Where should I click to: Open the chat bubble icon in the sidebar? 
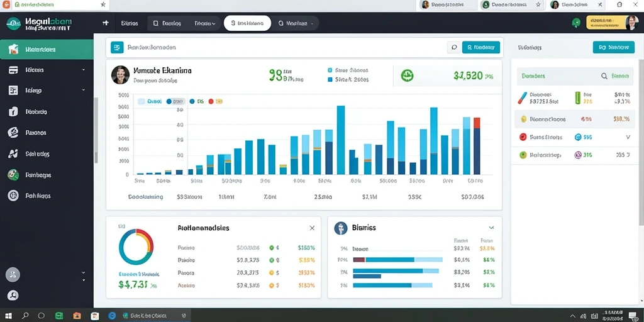pyautogui.click(x=13, y=132)
